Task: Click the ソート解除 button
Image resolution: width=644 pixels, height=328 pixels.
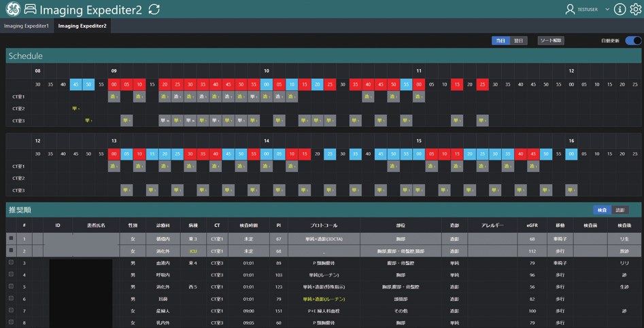Action: point(552,41)
